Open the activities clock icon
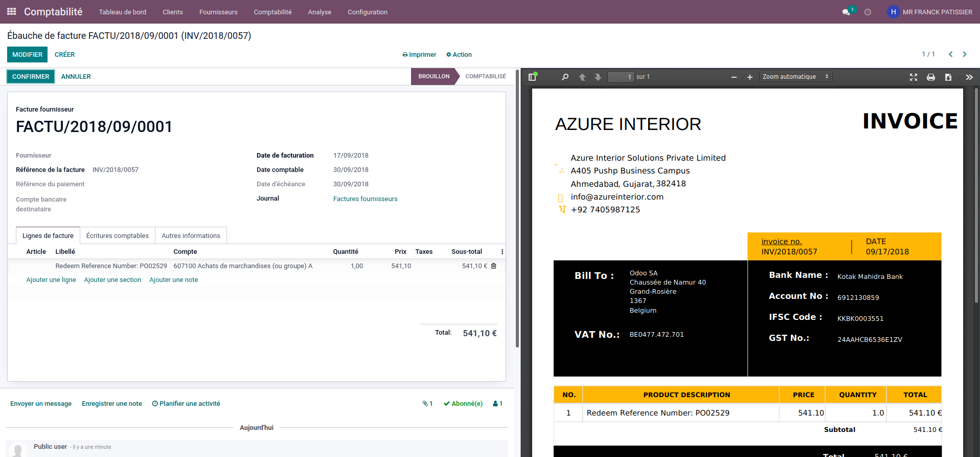The image size is (980, 457). click(868, 12)
